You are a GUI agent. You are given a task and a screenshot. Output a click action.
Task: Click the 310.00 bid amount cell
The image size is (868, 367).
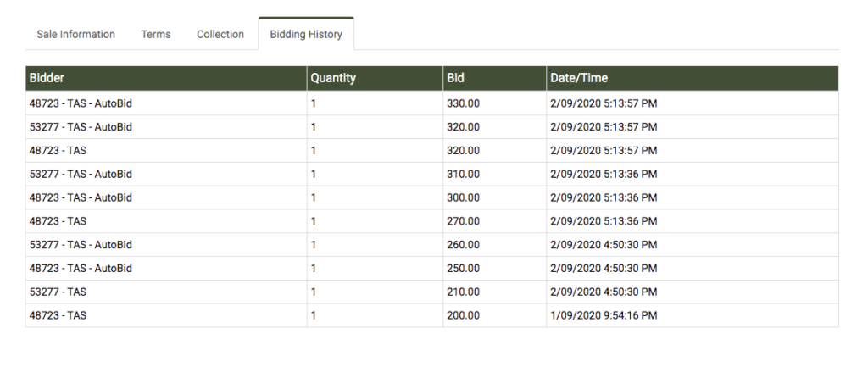click(x=463, y=174)
